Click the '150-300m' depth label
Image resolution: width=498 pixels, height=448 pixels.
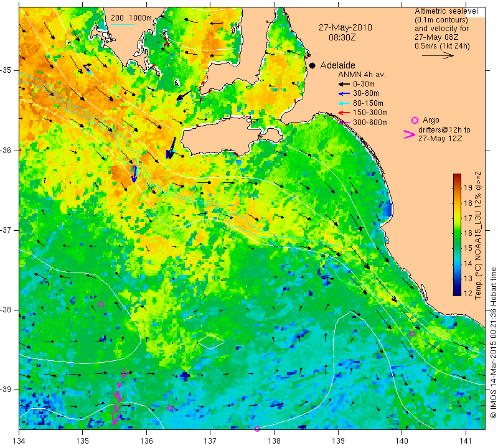pos(370,113)
